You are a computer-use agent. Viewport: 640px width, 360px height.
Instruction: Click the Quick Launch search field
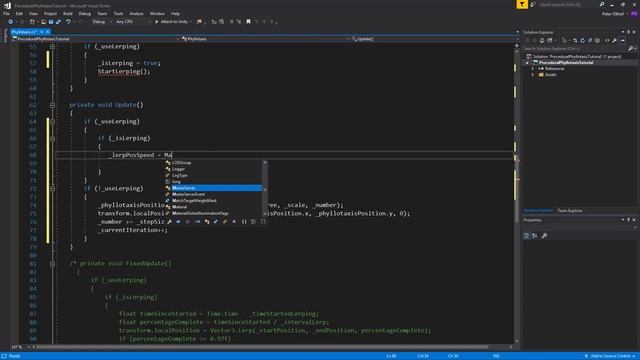pos(569,4)
